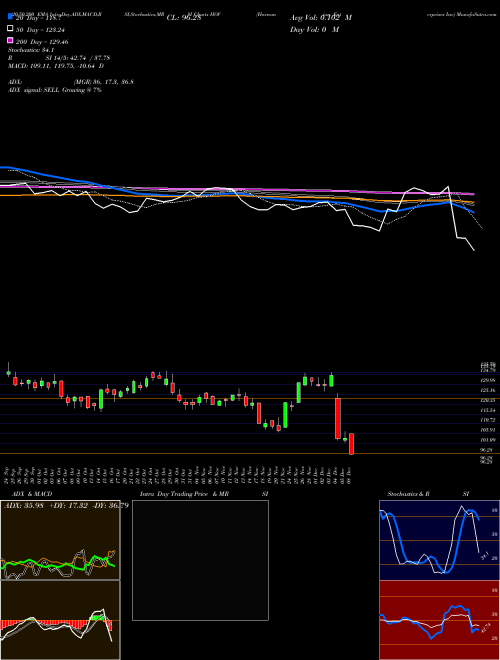Viewport: 500px width, 660px height.
Task: Click the MACD histogram chart panel
Action: click(x=60, y=620)
